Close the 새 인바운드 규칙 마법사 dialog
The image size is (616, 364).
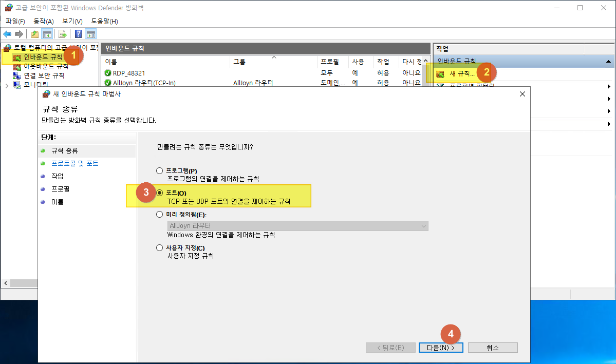click(x=522, y=94)
